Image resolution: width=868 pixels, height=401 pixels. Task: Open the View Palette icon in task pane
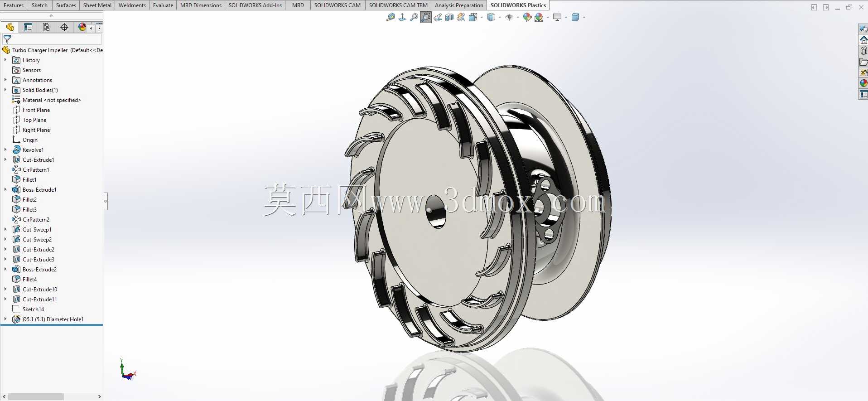(863, 72)
